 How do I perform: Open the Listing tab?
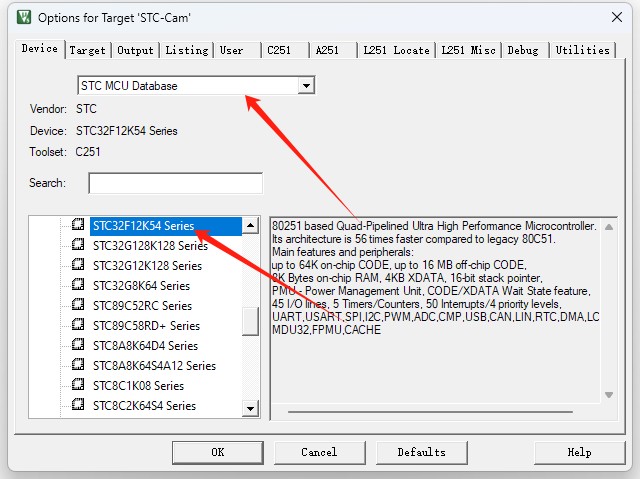point(187,50)
